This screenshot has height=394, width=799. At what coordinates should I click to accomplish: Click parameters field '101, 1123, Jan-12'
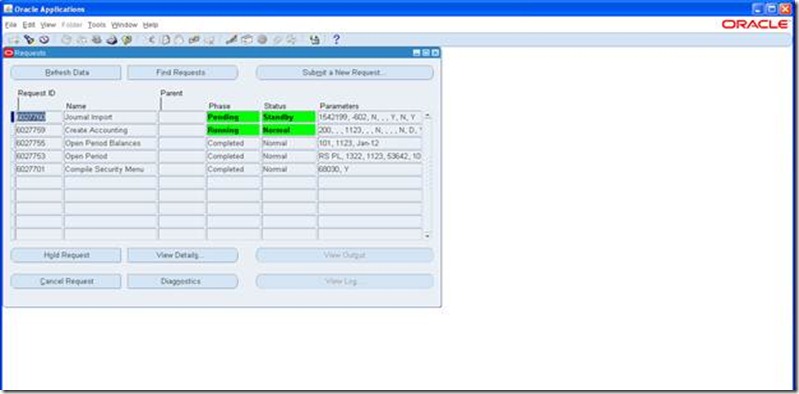[370, 143]
